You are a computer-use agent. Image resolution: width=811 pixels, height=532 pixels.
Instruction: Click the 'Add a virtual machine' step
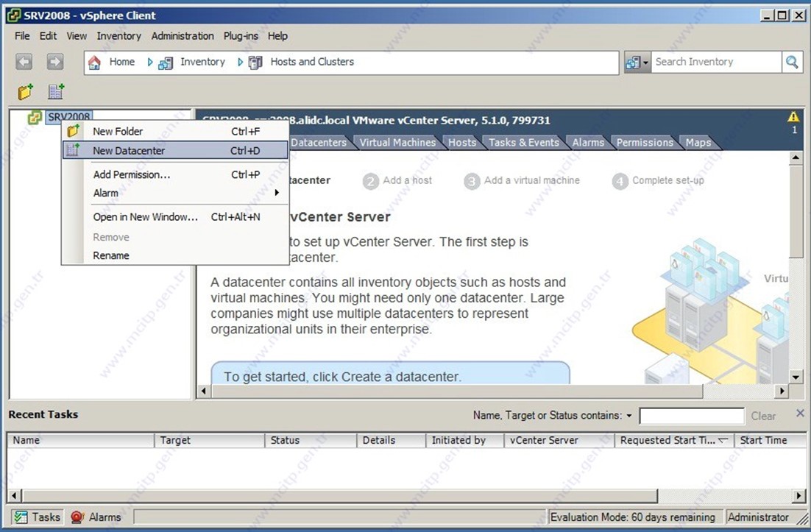(522, 181)
